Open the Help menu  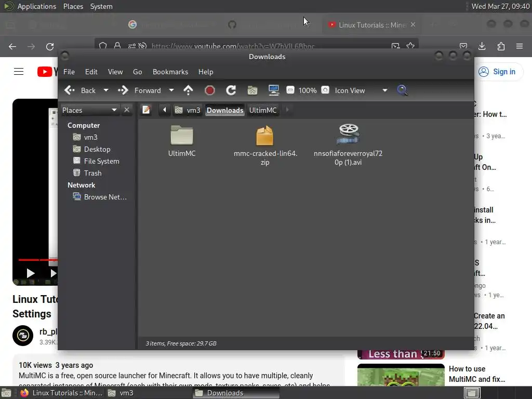pyautogui.click(x=206, y=72)
